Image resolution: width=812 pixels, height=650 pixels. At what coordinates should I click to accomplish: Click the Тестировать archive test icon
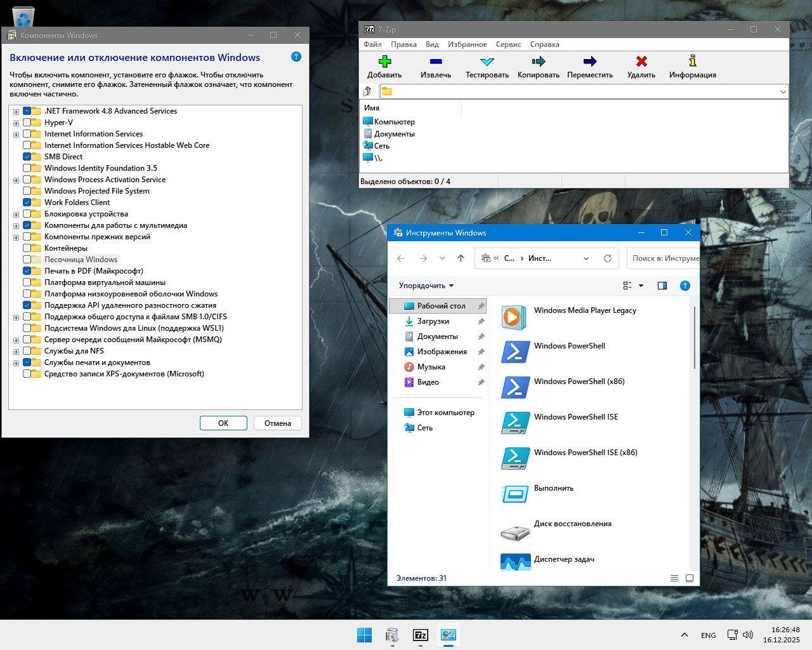[x=486, y=67]
